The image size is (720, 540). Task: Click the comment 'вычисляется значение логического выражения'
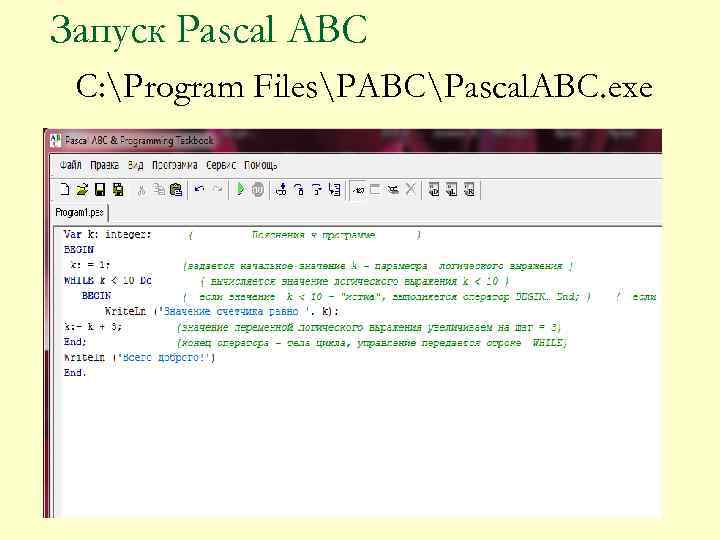(x=355, y=281)
